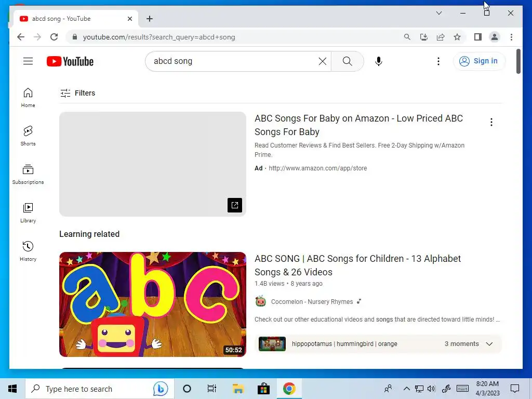The height and width of the screenshot is (399, 532).
Task: Click the zoom magnifier icon in address bar
Action: (x=407, y=37)
